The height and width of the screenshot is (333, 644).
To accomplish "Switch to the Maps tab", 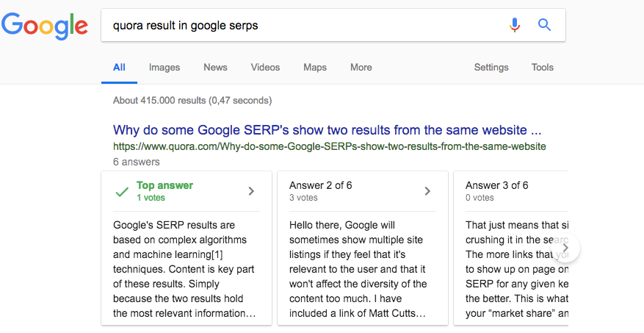I will point(315,67).
